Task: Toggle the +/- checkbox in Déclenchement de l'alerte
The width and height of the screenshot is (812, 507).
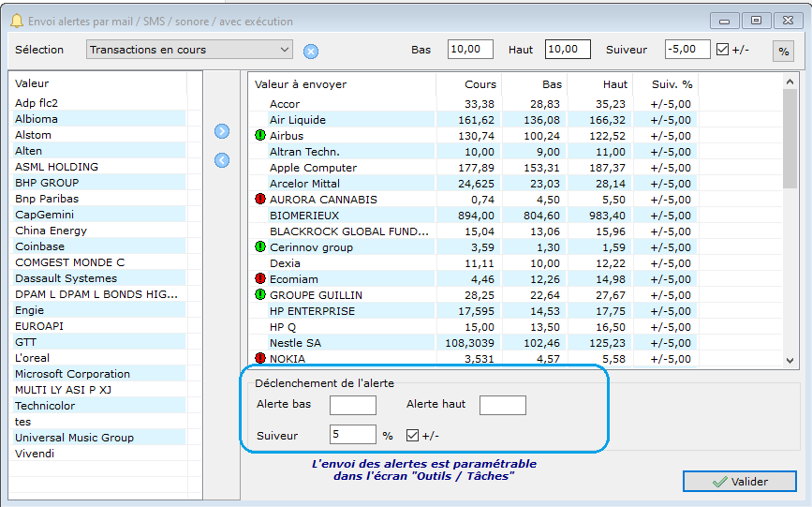Action: 412,436
